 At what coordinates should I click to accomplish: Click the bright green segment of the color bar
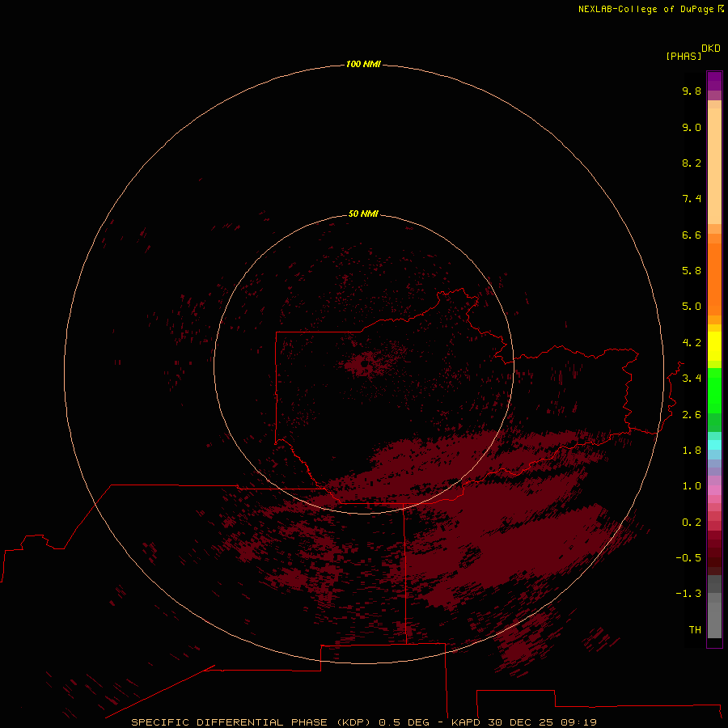714,391
